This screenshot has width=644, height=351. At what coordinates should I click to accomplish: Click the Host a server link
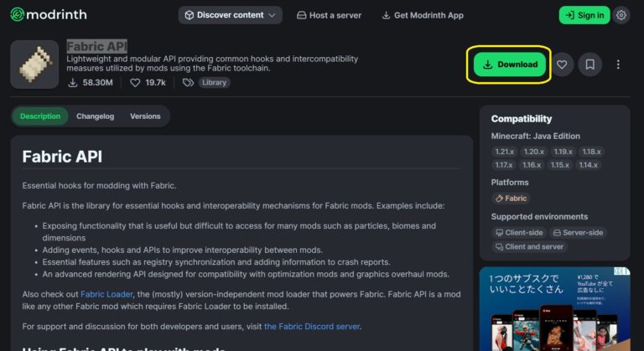(x=330, y=15)
